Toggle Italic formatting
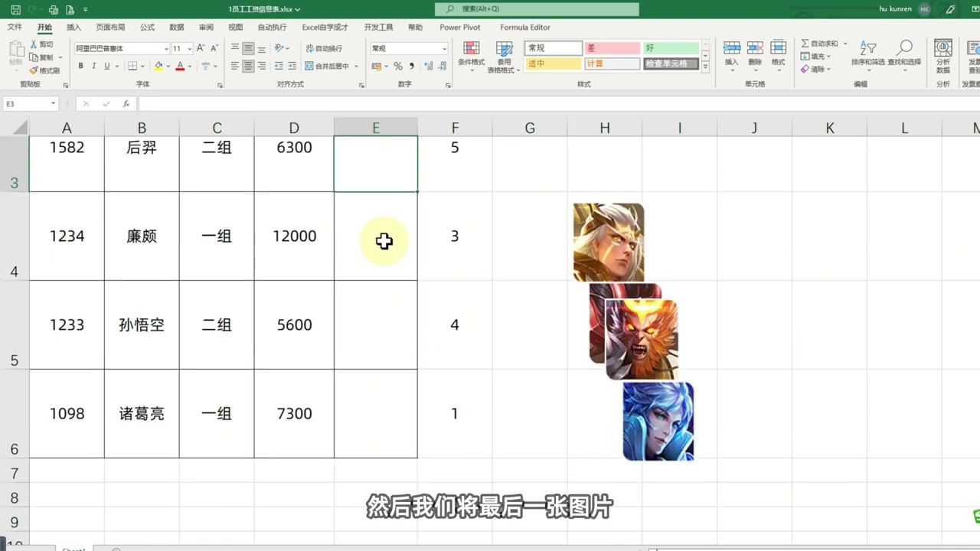This screenshot has height=551, width=980. pos(94,67)
